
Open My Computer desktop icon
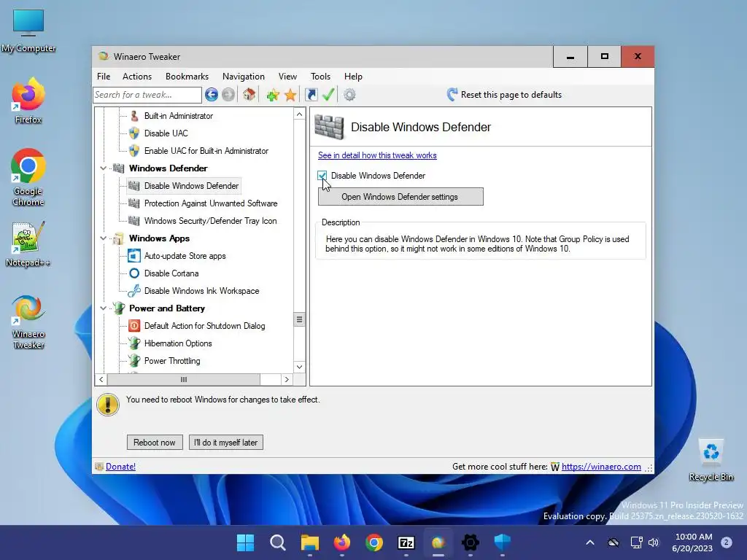[x=28, y=31]
